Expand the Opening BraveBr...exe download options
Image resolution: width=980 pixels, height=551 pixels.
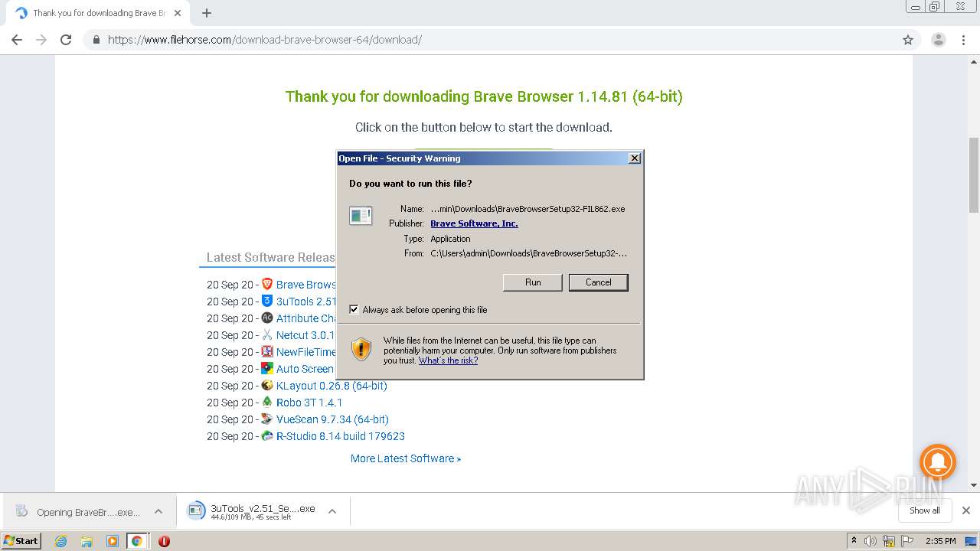158,511
